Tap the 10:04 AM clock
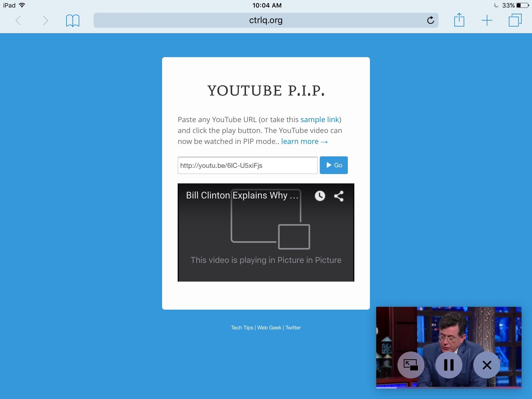This screenshot has height=399, width=532. pos(267,5)
